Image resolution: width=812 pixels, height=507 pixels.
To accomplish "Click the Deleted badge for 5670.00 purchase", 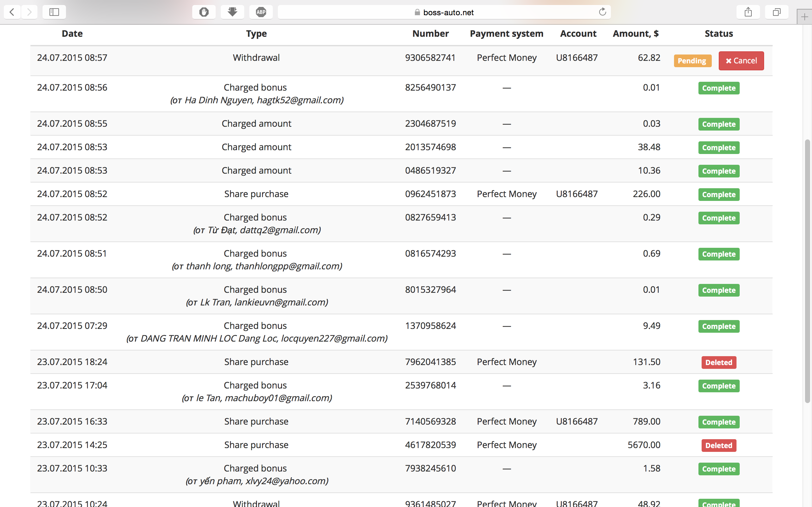I will point(718,445).
